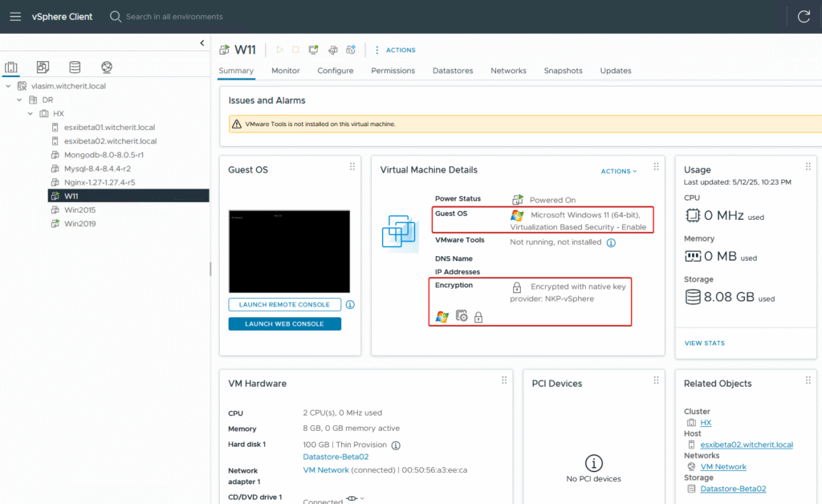Go to the Configure tab
This screenshot has width=822, height=504.
point(336,71)
